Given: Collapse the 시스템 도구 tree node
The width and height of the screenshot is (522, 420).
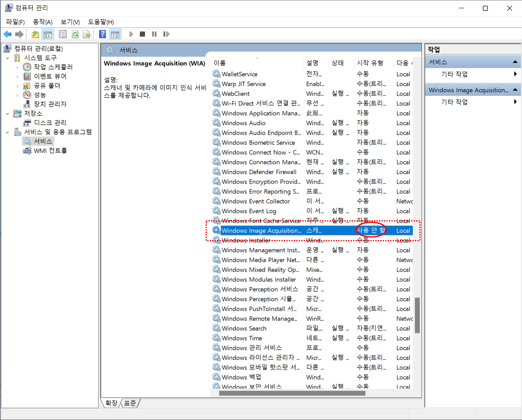Looking at the screenshot, I should (7, 58).
